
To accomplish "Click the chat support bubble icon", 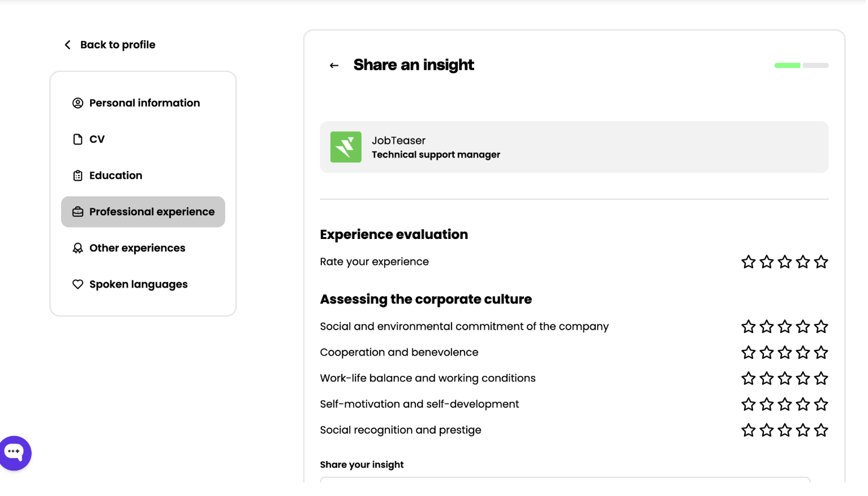I will pos(14,452).
